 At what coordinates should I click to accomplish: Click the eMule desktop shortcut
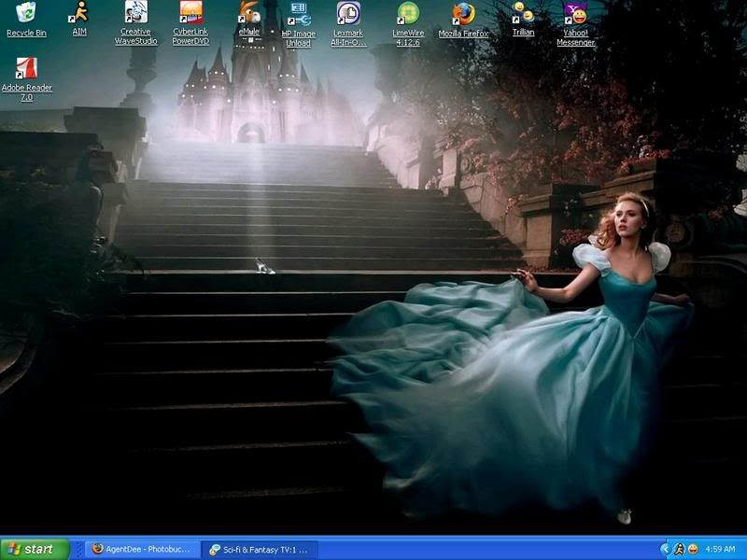(249, 13)
